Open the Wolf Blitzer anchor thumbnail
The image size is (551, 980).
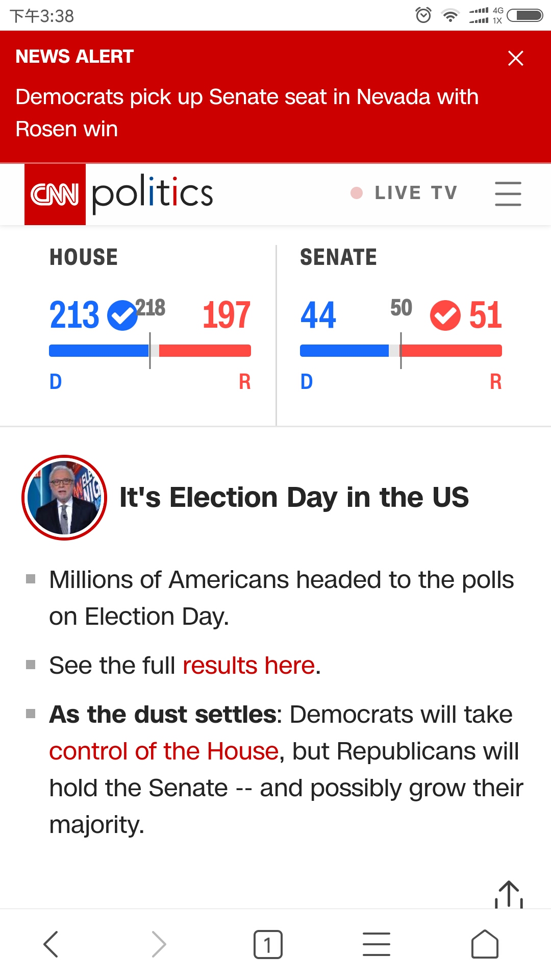click(64, 498)
